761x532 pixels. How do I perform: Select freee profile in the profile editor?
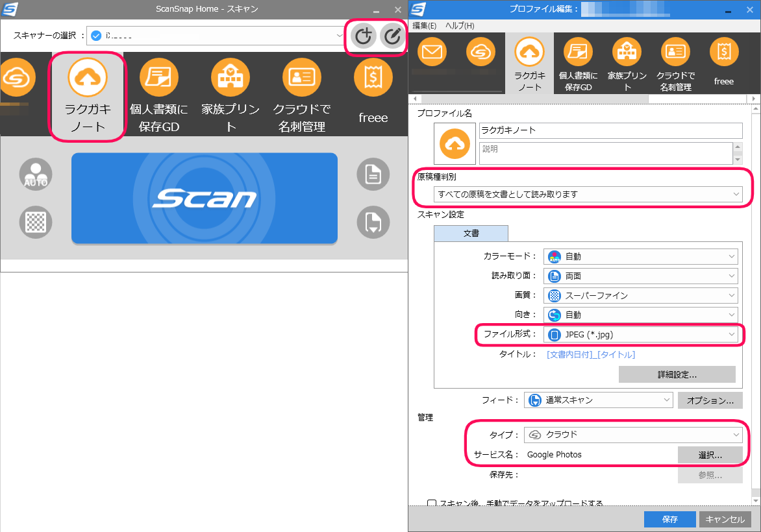723,63
